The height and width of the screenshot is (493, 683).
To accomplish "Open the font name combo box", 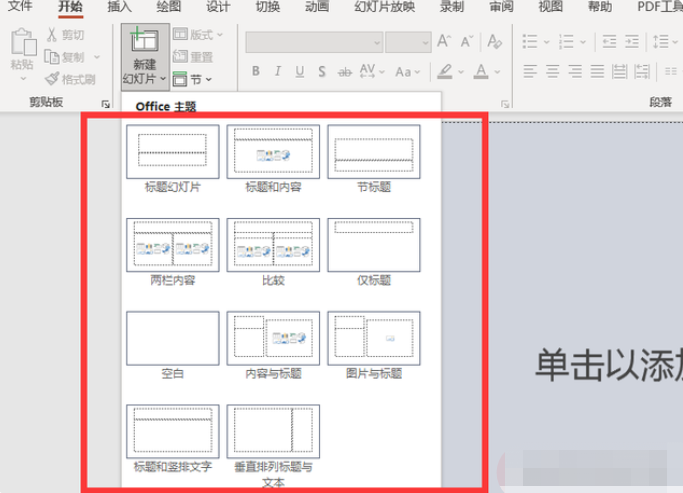I will coord(312,42).
